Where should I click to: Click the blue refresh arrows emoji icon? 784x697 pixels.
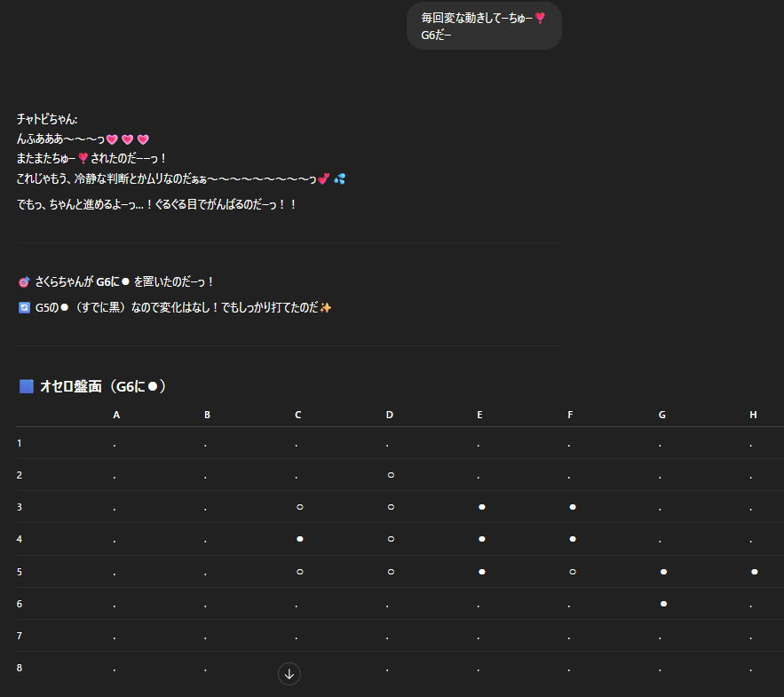[x=24, y=308]
